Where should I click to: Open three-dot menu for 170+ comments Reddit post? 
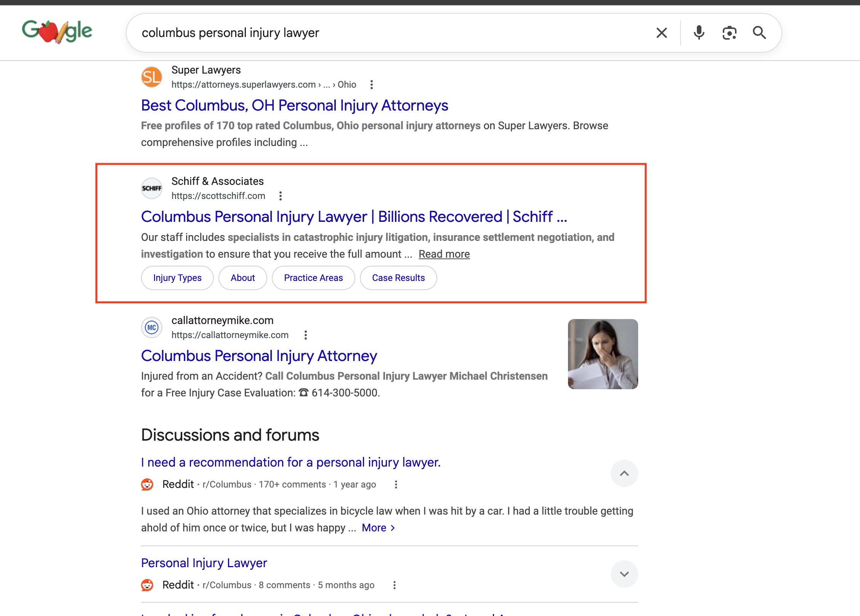click(396, 484)
